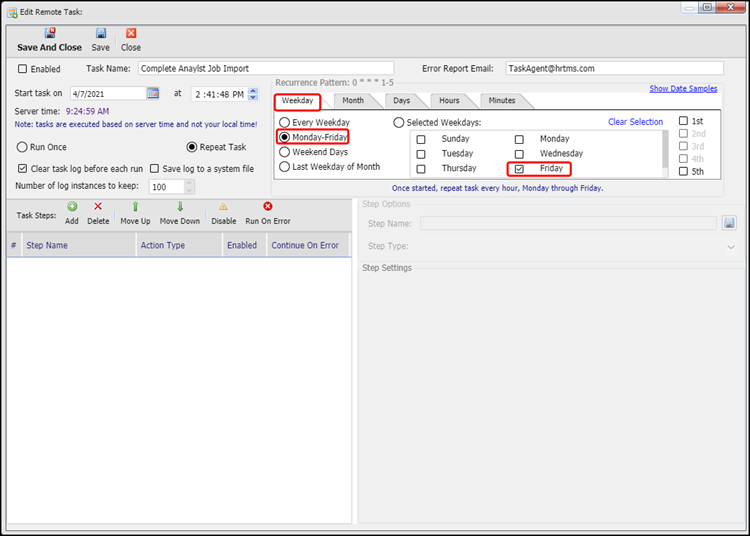Viewport: 750px width, 536px height.
Task: Switch to the Month tab
Action: 353,100
